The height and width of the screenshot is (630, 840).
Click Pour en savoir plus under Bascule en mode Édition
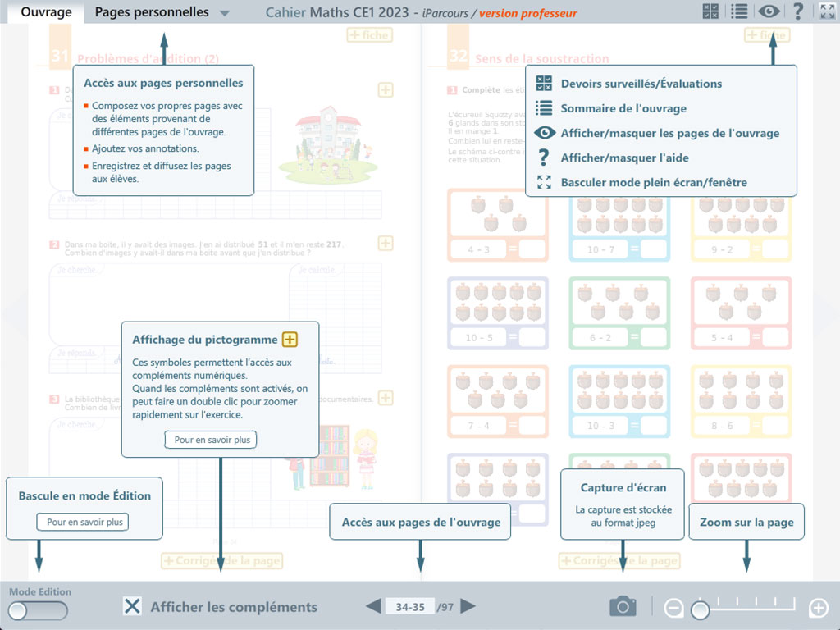click(84, 522)
